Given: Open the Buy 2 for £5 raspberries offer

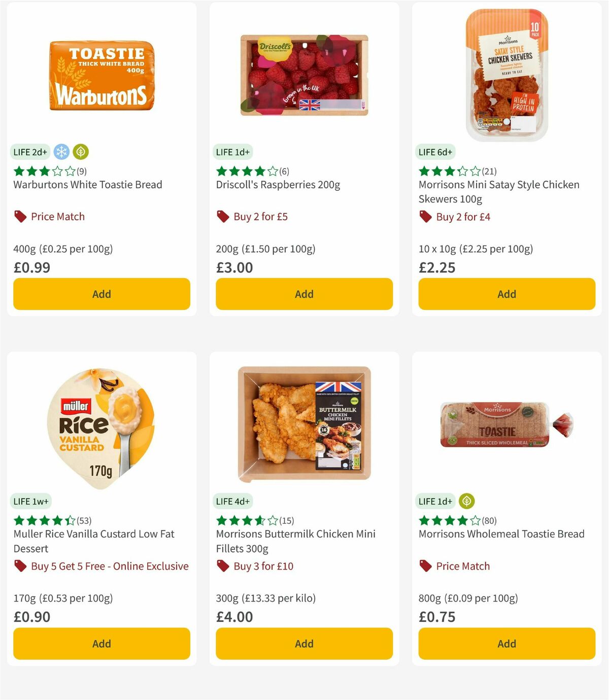Looking at the screenshot, I should 260,216.
